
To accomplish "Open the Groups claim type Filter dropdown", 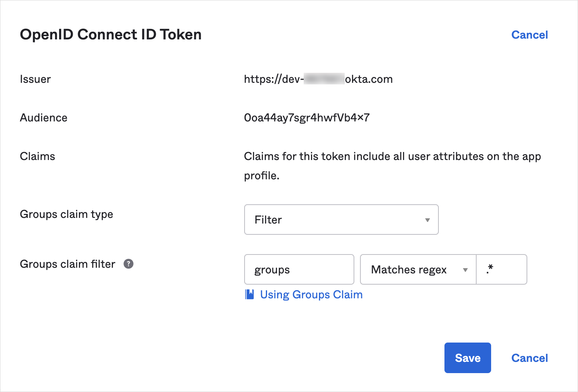I will point(341,220).
